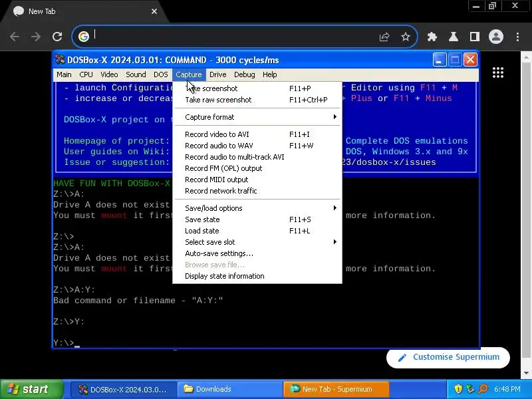Share this page icon
This screenshot has width=532, height=399.
click(384, 37)
